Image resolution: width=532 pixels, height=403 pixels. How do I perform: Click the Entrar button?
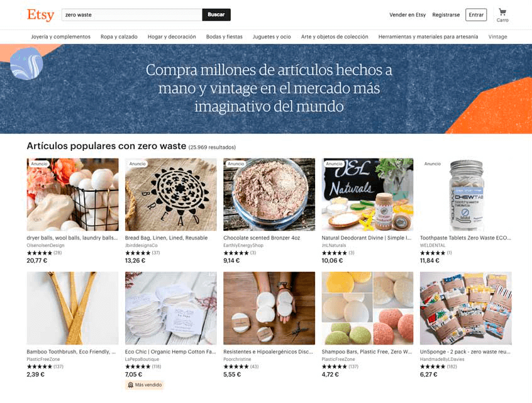(476, 15)
